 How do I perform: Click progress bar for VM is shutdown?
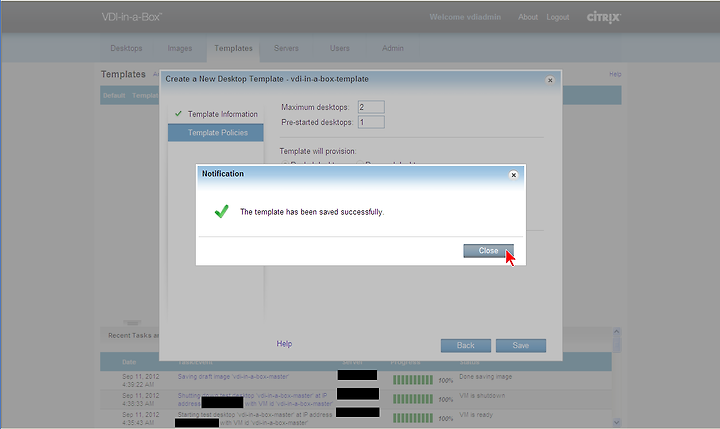[x=412, y=399]
